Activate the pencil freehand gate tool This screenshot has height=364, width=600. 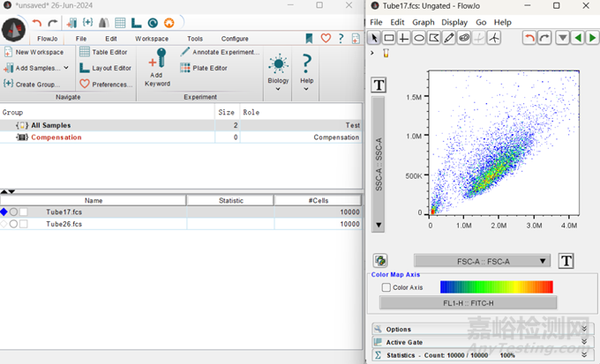click(x=449, y=38)
